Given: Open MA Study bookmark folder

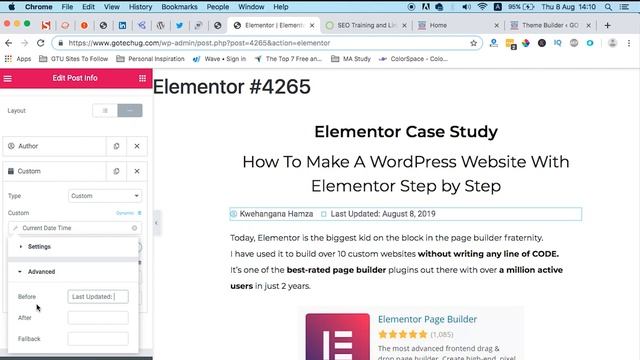Looking at the screenshot, I should (351, 59).
